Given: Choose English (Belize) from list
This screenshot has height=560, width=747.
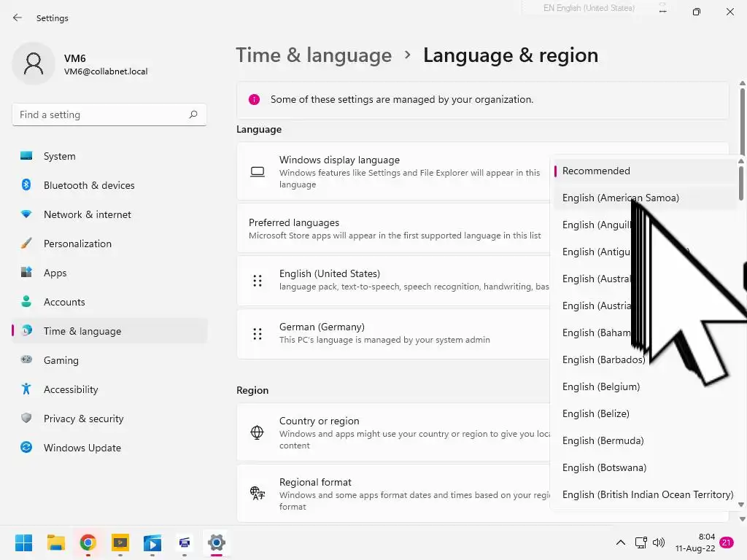Looking at the screenshot, I should [645, 414].
